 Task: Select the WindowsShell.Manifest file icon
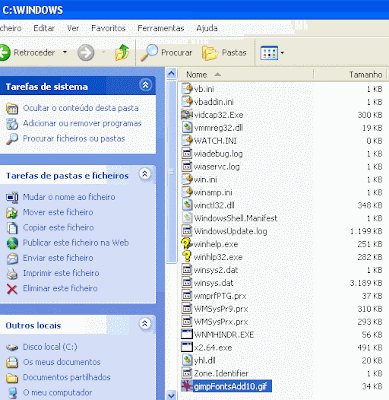[187, 218]
